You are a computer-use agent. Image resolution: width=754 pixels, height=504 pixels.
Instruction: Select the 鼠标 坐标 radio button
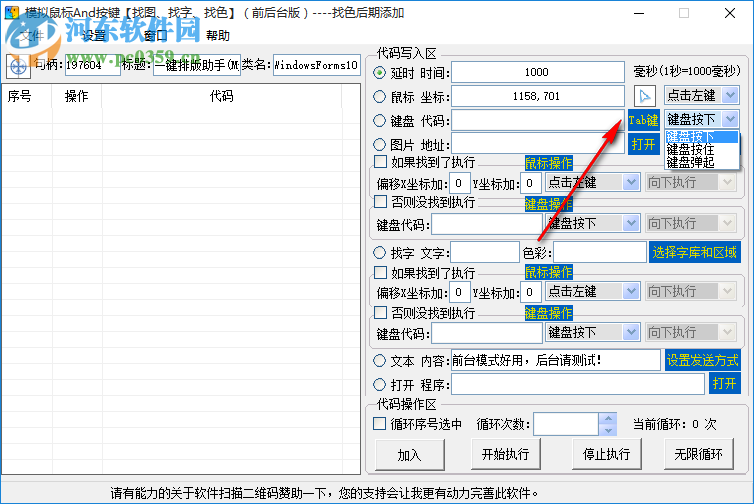[x=379, y=97]
